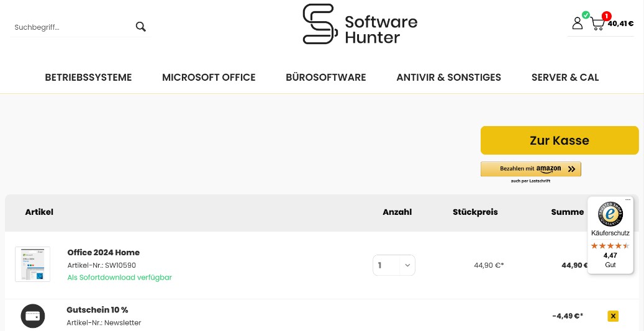Click the Summe column header

[x=567, y=212]
